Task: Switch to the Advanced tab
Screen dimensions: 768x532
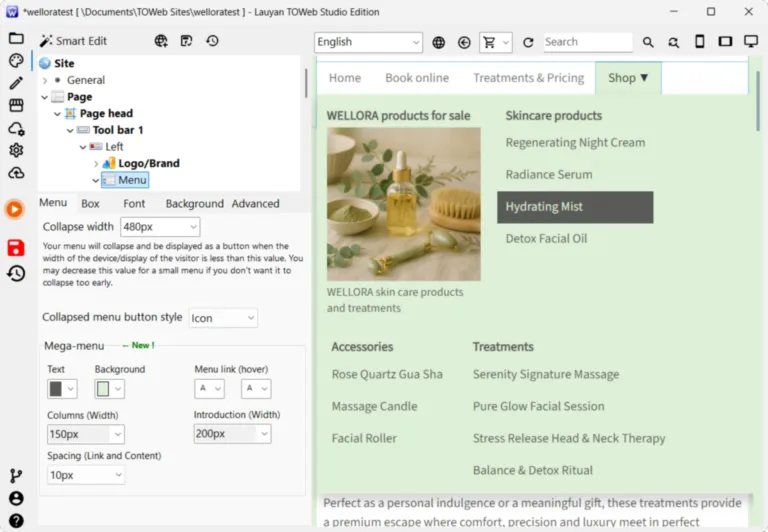Action: pos(255,204)
